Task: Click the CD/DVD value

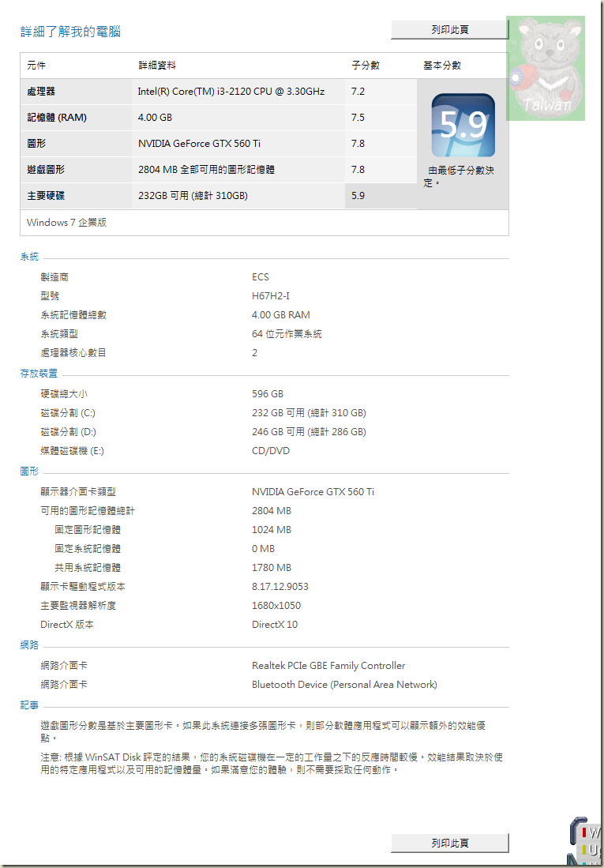Action: 271,451
